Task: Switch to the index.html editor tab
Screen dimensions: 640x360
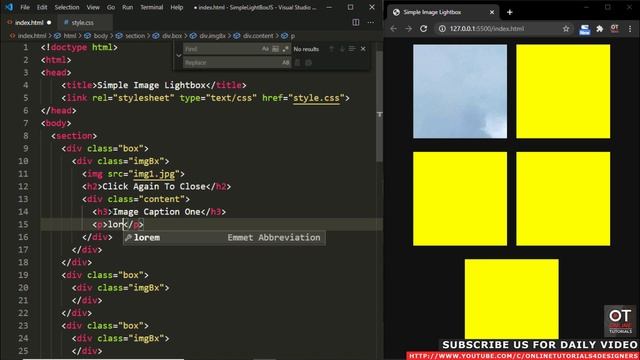Action: click(x=29, y=22)
